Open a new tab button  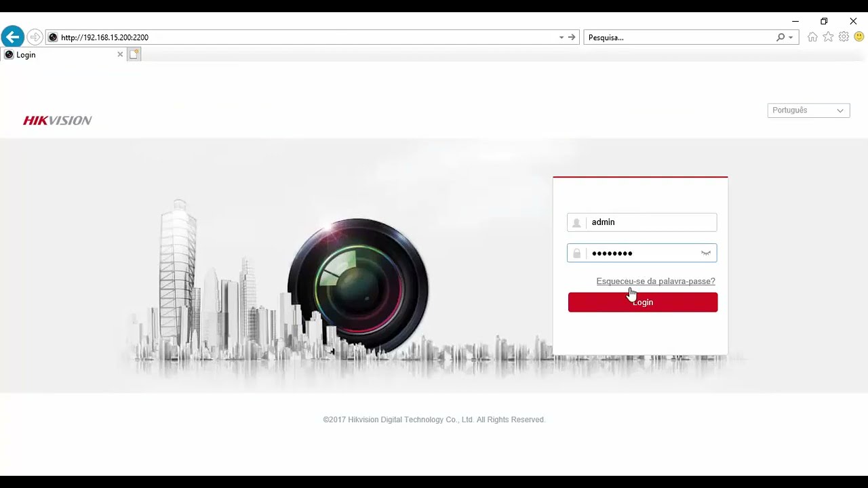[134, 55]
